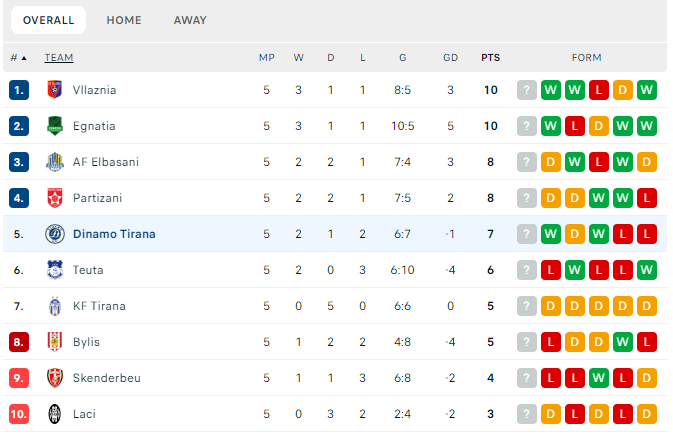Click the Vllaznia club crest icon
The image size is (673, 434).
tap(55, 90)
